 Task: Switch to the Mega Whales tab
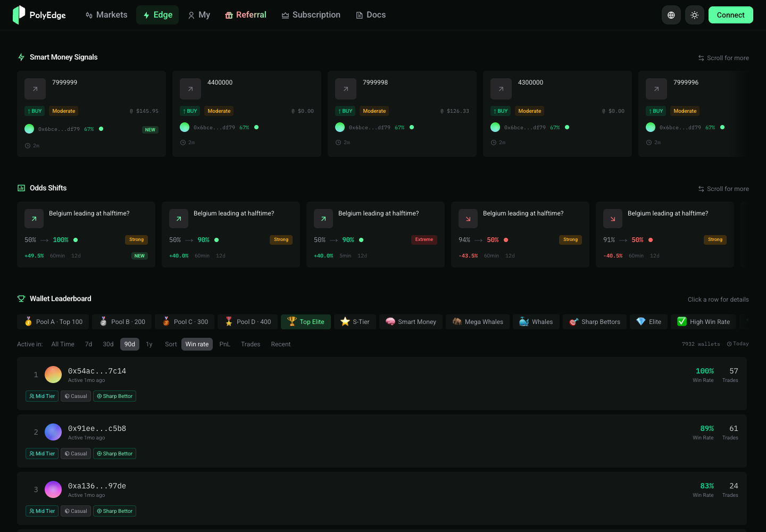coord(478,322)
